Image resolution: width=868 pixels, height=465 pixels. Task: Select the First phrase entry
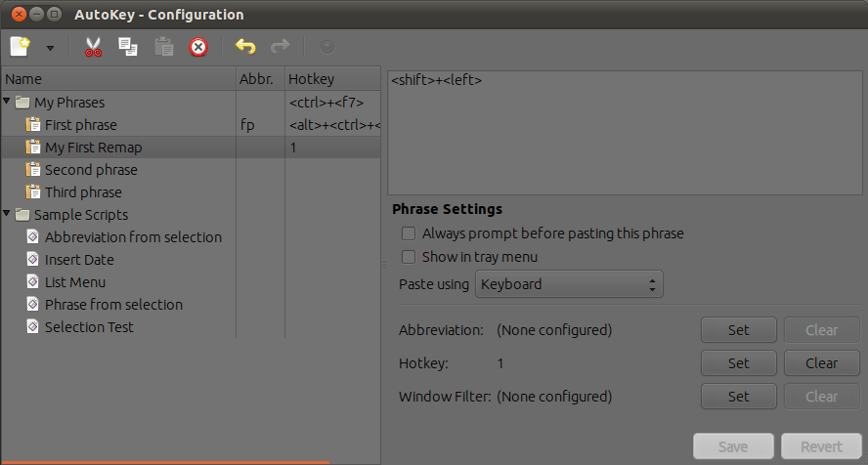[81, 125]
